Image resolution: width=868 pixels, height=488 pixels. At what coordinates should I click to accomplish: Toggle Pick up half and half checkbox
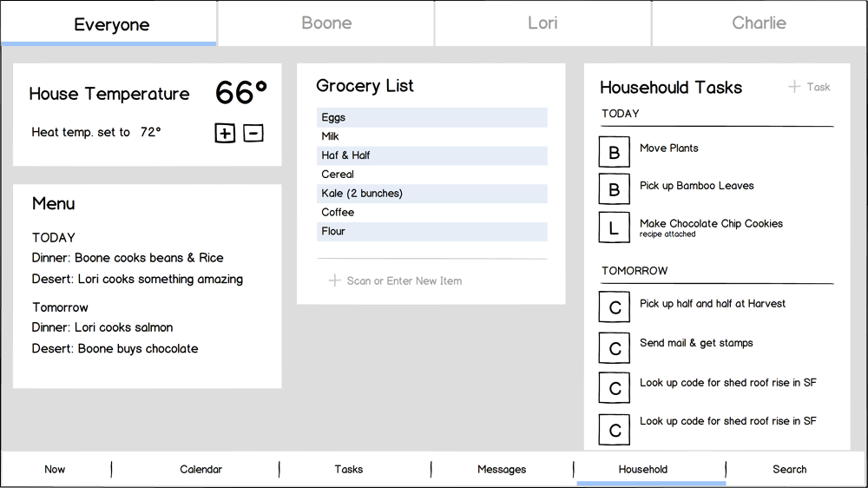pos(615,307)
